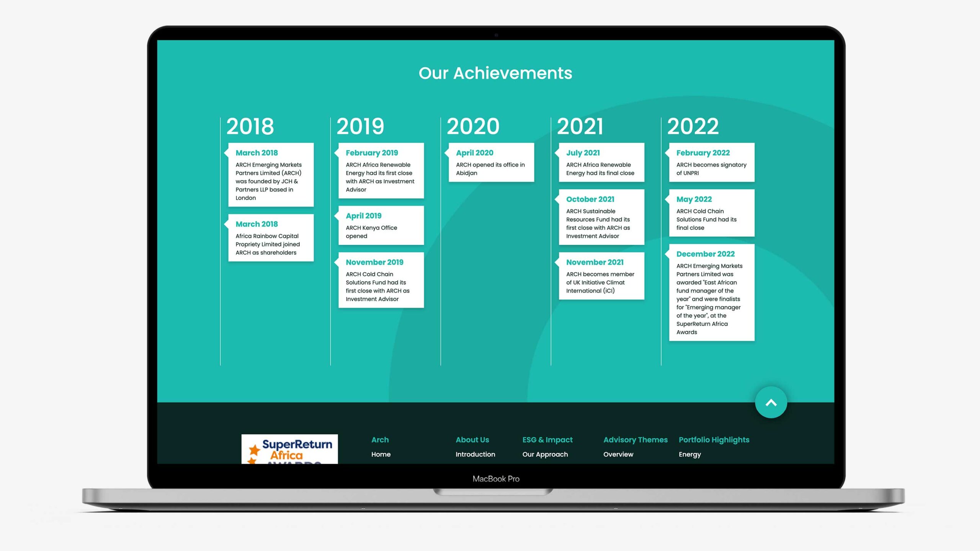Toggle the 2021 achievements year section

[580, 127]
